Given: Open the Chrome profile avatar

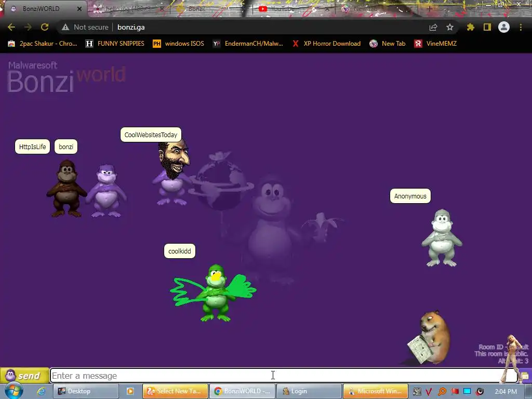Looking at the screenshot, I should pos(504,27).
